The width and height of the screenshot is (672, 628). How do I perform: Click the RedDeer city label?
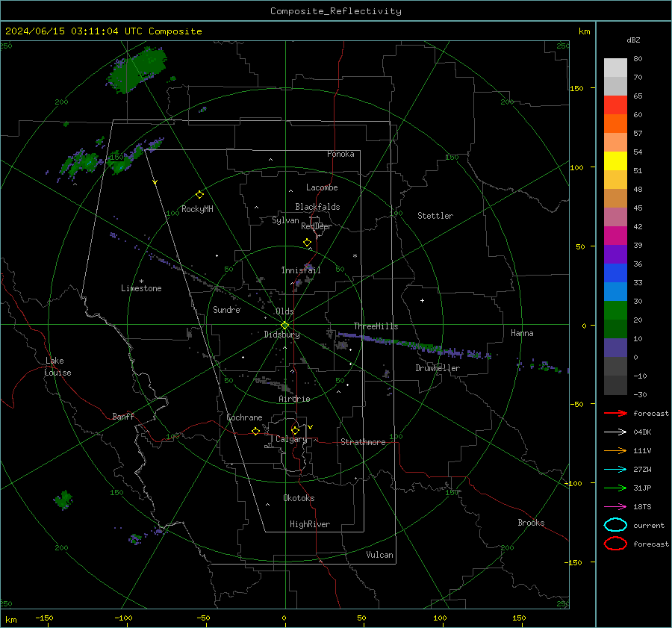point(317,226)
